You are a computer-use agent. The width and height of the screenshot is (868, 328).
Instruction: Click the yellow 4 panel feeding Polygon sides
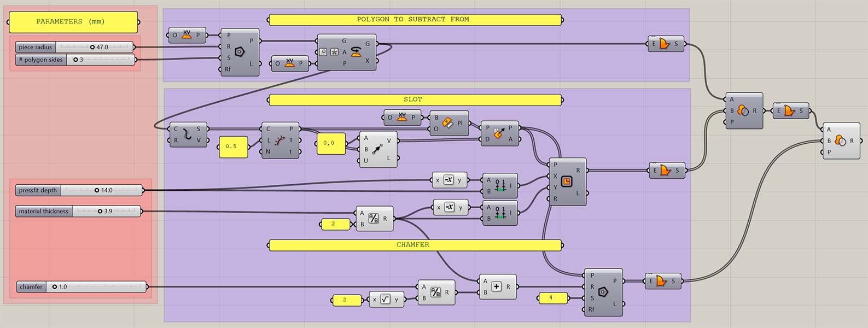coord(554,298)
